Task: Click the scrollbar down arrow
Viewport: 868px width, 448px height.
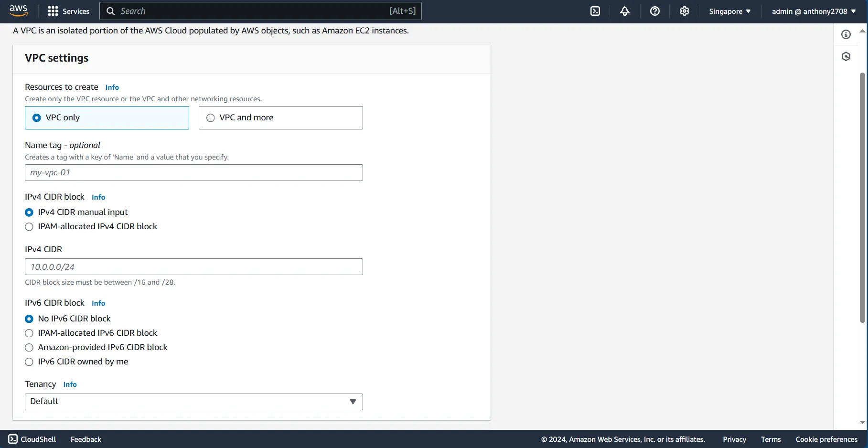Action: pos(862,422)
